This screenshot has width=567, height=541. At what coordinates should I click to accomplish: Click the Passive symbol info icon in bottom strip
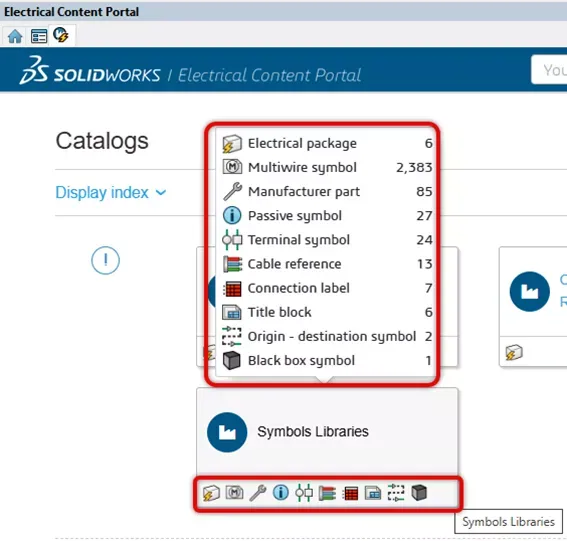tap(281, 493)
